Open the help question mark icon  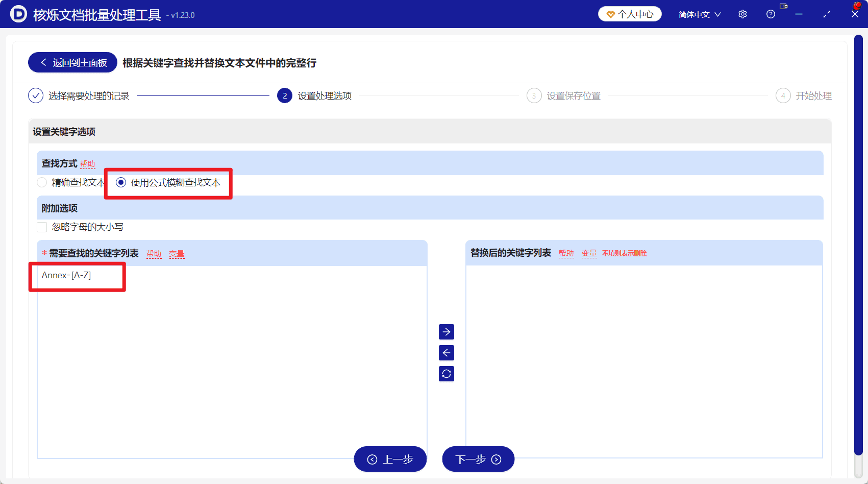coord(771,14)
